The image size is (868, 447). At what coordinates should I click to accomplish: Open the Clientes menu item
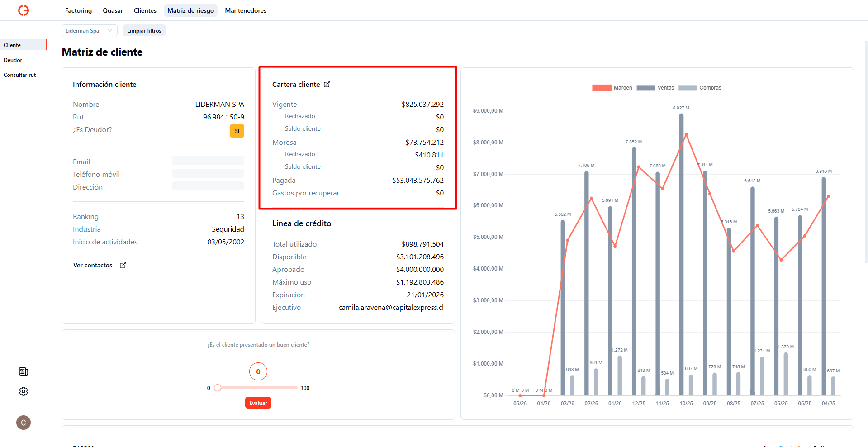click(x=145, y=10)
